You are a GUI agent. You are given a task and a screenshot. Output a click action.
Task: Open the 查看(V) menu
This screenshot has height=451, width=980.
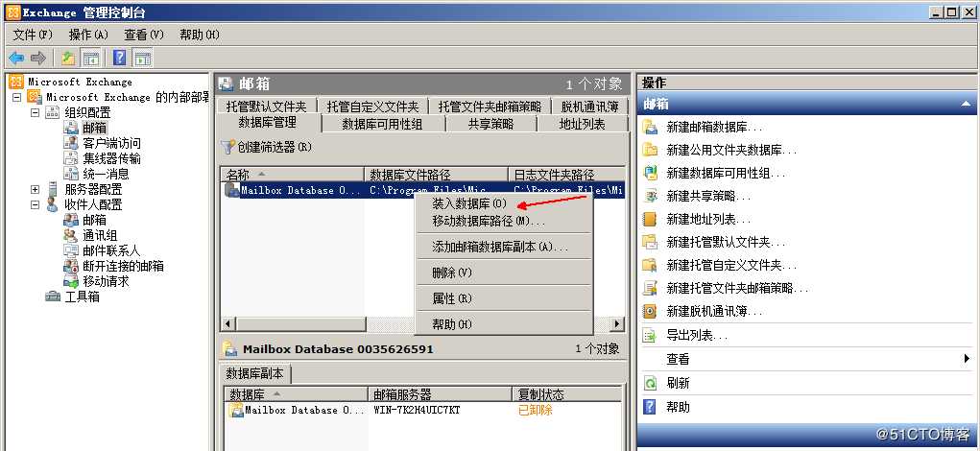pyautogui.click(x=144, y=35)
